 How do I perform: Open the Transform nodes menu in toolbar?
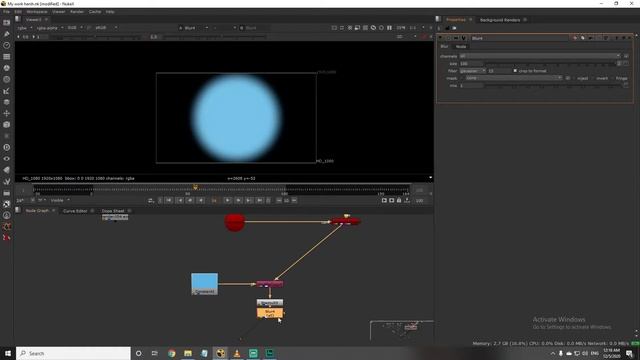click(x=7, y=113)
